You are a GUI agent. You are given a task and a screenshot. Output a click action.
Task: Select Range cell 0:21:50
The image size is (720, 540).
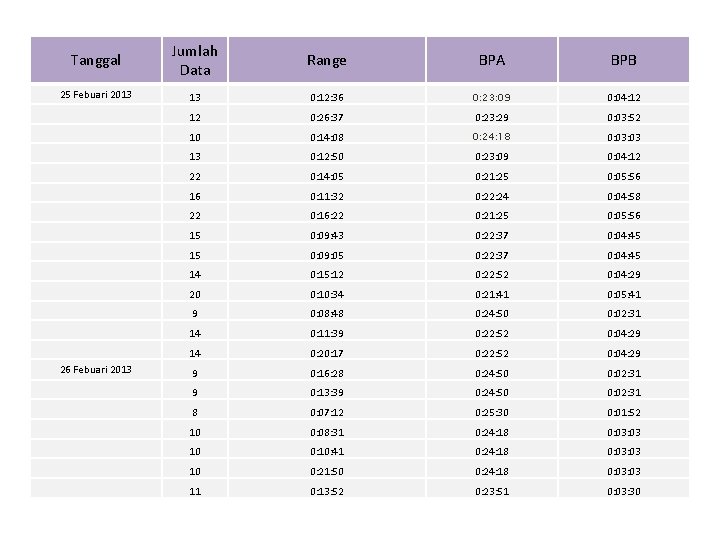coord(327,471)
